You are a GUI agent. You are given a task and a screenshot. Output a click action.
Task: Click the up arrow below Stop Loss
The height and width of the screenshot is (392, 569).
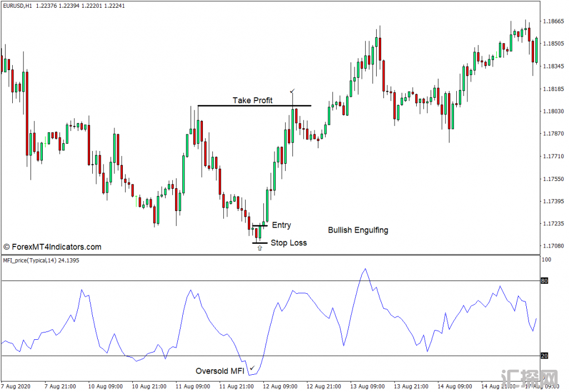259,248
